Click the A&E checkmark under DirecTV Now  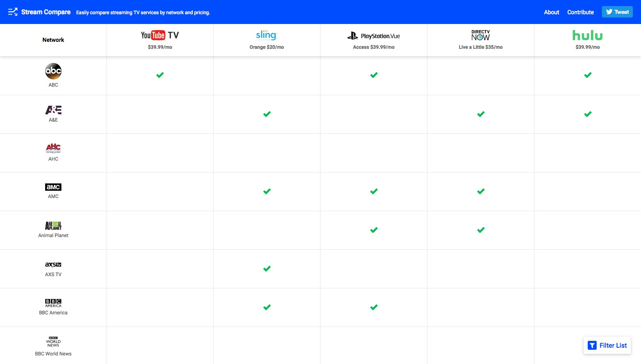481,114
